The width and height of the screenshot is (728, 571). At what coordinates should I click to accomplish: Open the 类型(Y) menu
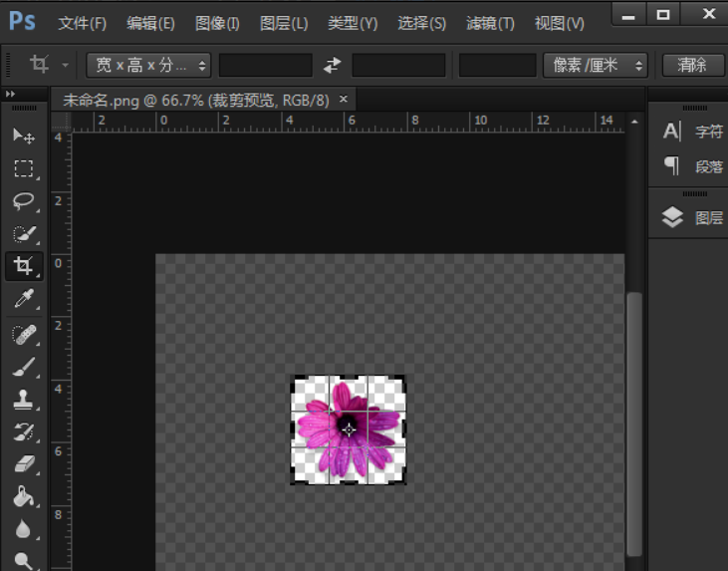pyautogui.click(x=353, y=23)
